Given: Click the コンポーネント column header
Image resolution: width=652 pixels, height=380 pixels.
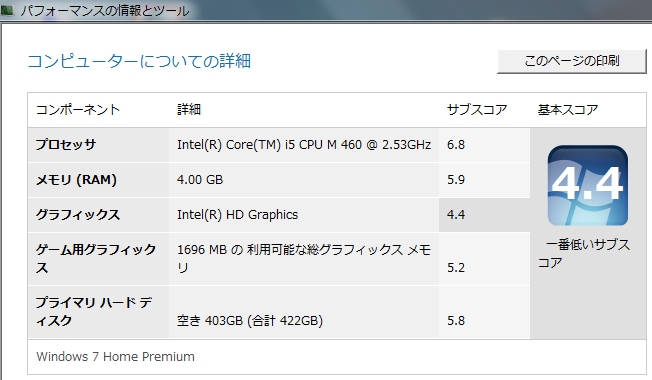Looking at the screenshot, I should (78, 110).
